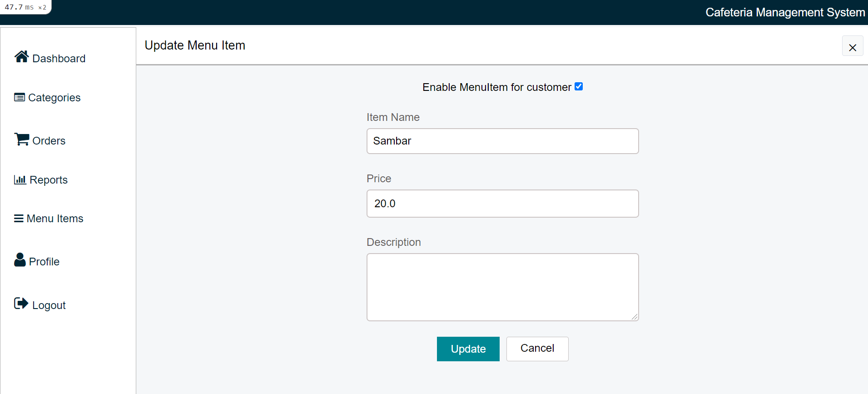Focus the Item Name field containing Sambar

tap(503, 141)
